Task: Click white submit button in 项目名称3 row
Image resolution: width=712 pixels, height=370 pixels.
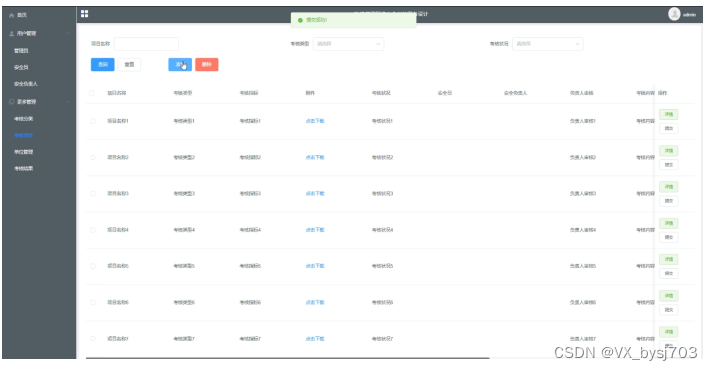Action: point(669,201)
